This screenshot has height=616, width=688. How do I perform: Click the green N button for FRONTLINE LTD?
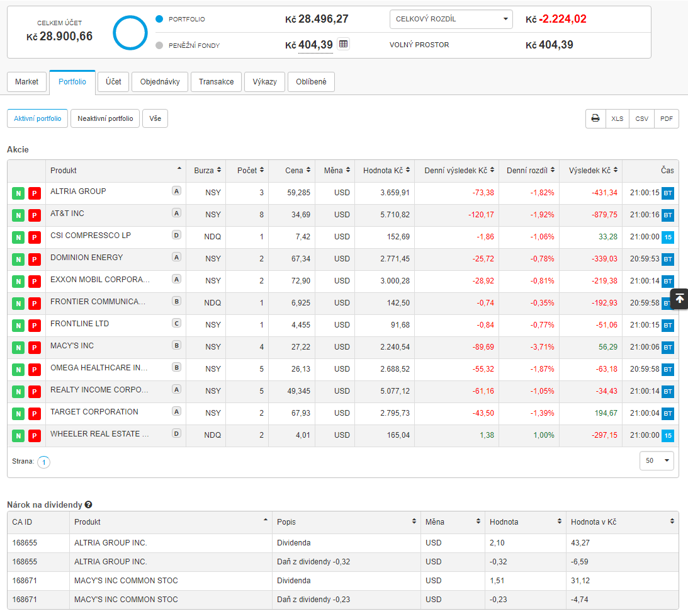point(18,326)
